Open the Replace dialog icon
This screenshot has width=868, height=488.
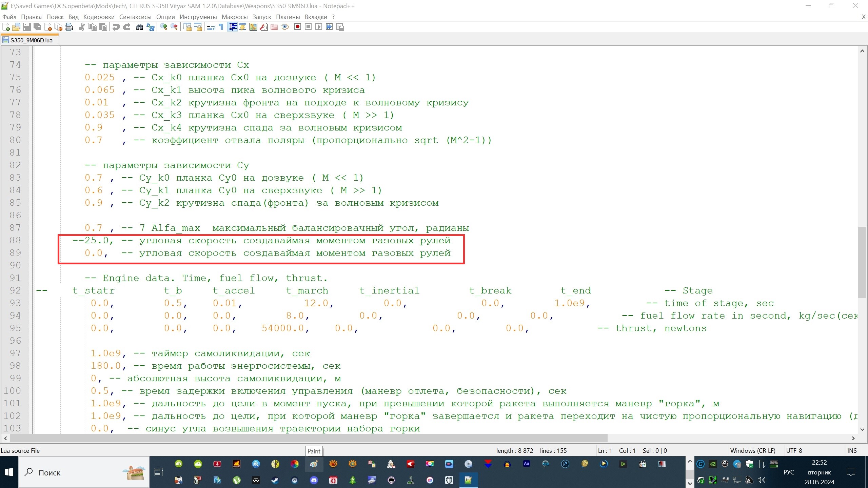150,27
